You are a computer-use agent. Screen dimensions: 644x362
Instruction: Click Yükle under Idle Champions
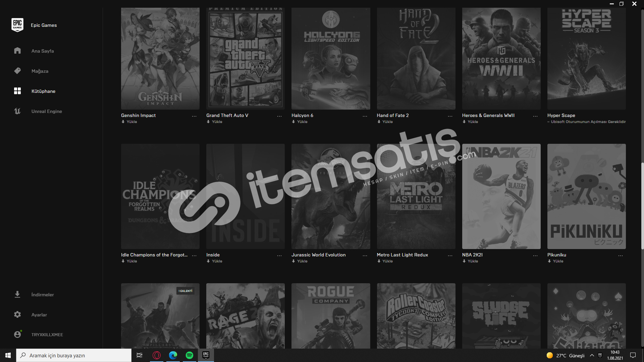[x=132, y=261]
